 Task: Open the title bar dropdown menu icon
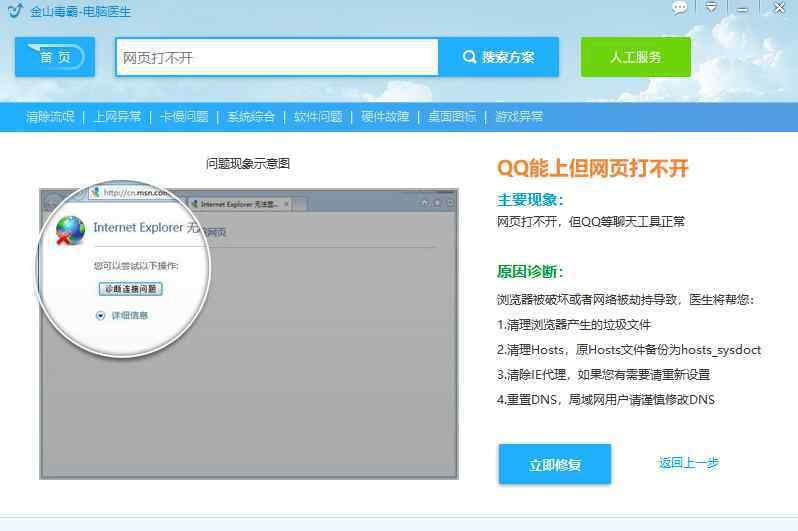pos(711,7)
